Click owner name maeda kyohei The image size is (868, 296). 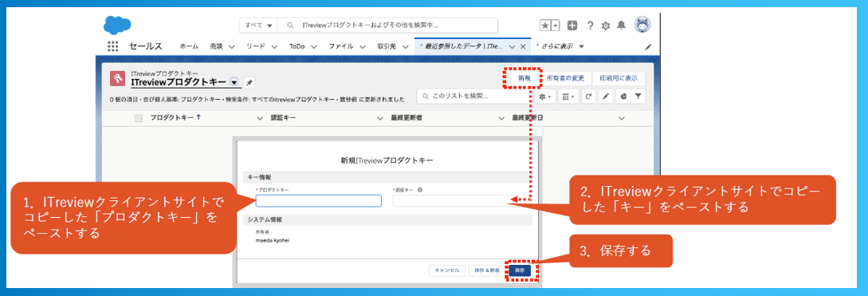coord(273,241)
